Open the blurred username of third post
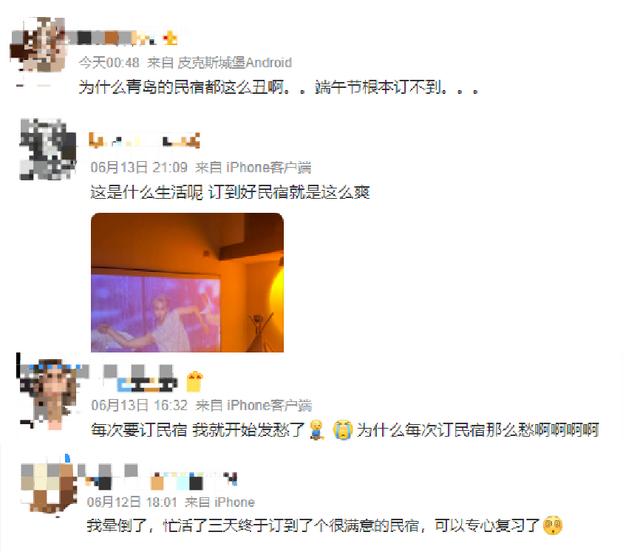640x552 pixels. 140,378
